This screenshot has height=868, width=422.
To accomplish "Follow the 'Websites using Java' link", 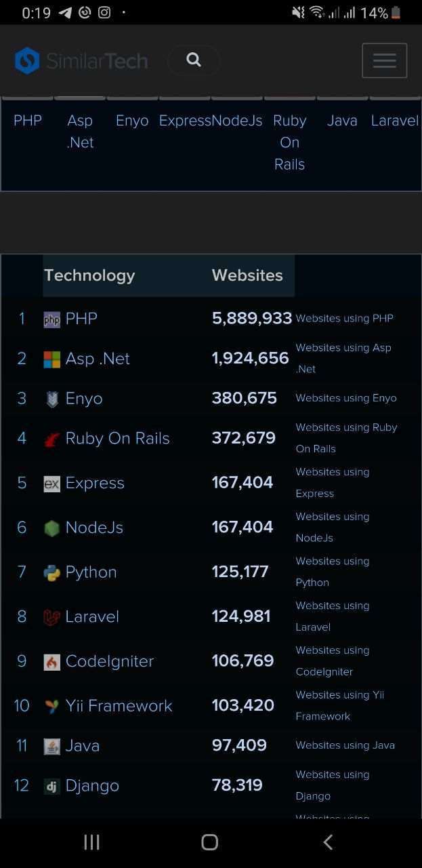I will pyautogui.click(x=345, y=745).
